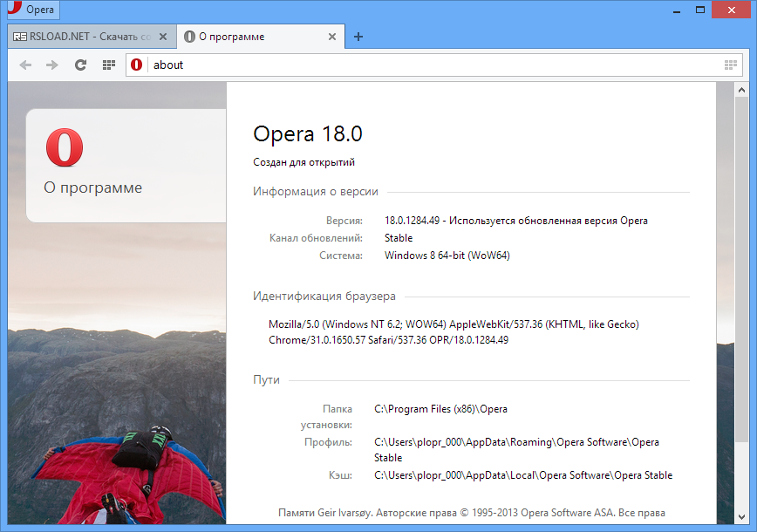The height and width of the screenshot is (532, 757).
Task: Close the RSLOAD.NET tab
Action: click(x=163, y=37)
